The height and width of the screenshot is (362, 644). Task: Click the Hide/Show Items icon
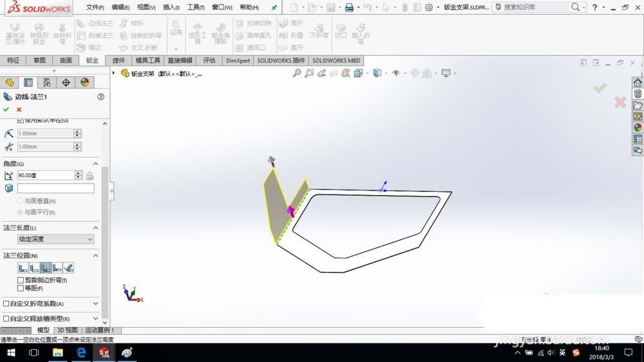396,73
